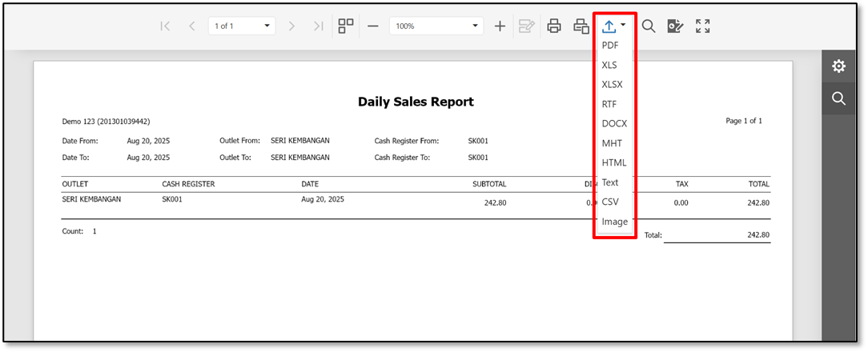Click 'Aug 20, 2025' in the table row
The width and height of the screenshot is (868, 352).
(x=323, y=199)
